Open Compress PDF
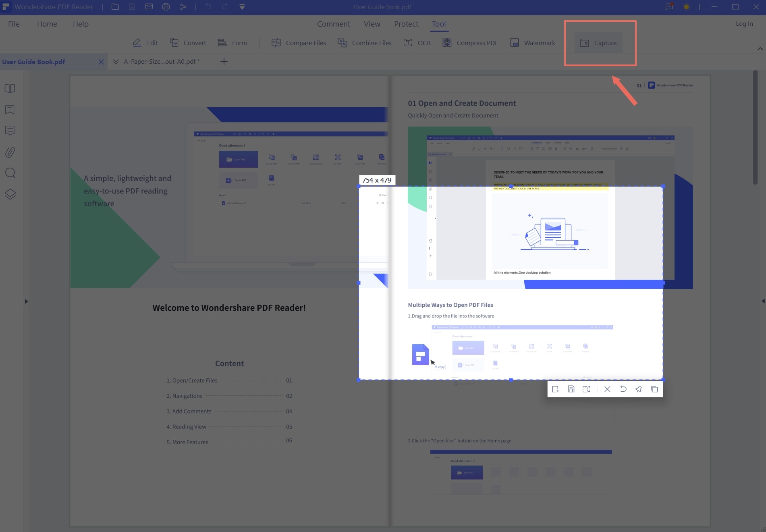The height and width of the screenshot is (532, 766). [x=470, y=43]
